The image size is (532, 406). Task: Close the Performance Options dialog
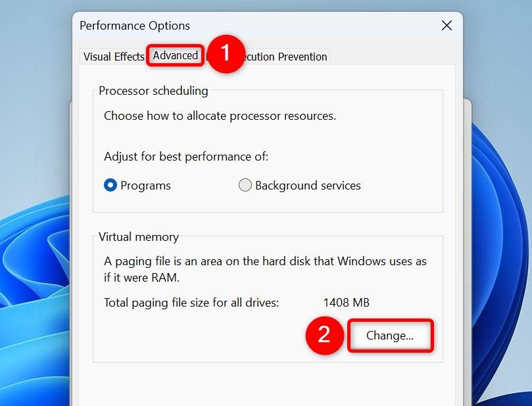pyautogui.click(x=446, y=26)
